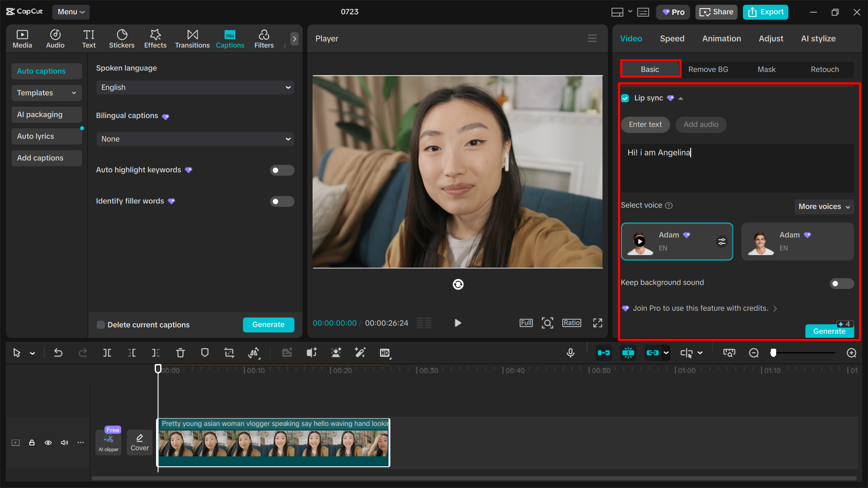Open the Spoken language dropdown
Viewport: 868px width, 488px height.
[x=194, y=87]
